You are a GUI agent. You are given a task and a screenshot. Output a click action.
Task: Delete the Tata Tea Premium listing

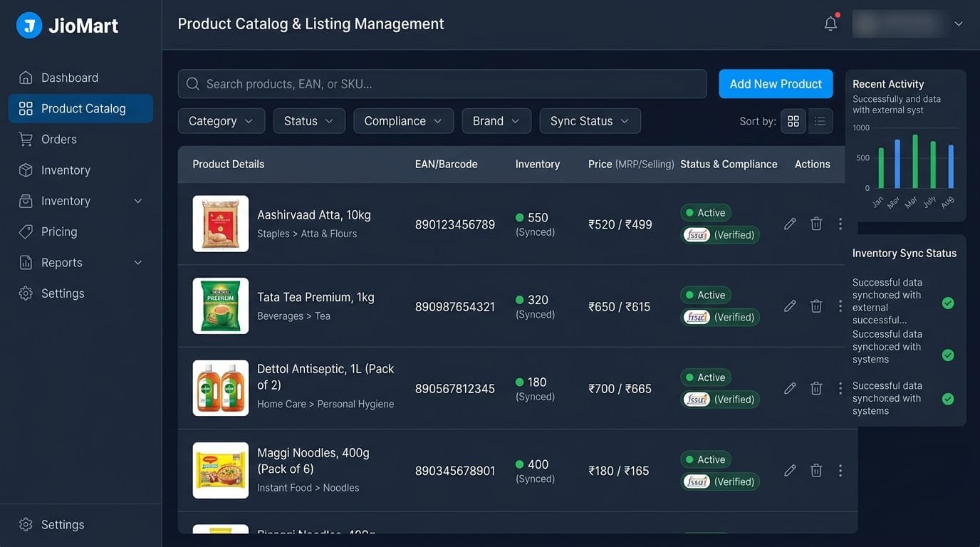[x=816, y=306]
